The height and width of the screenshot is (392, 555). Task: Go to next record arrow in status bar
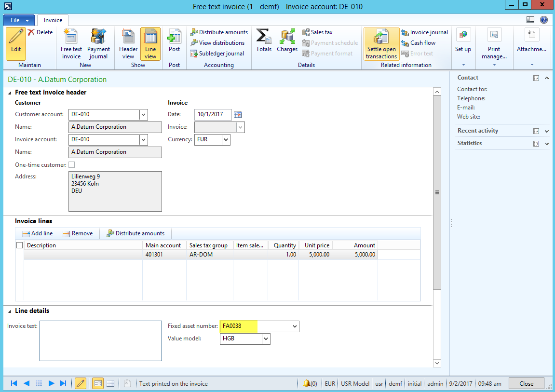coord(51,383)
